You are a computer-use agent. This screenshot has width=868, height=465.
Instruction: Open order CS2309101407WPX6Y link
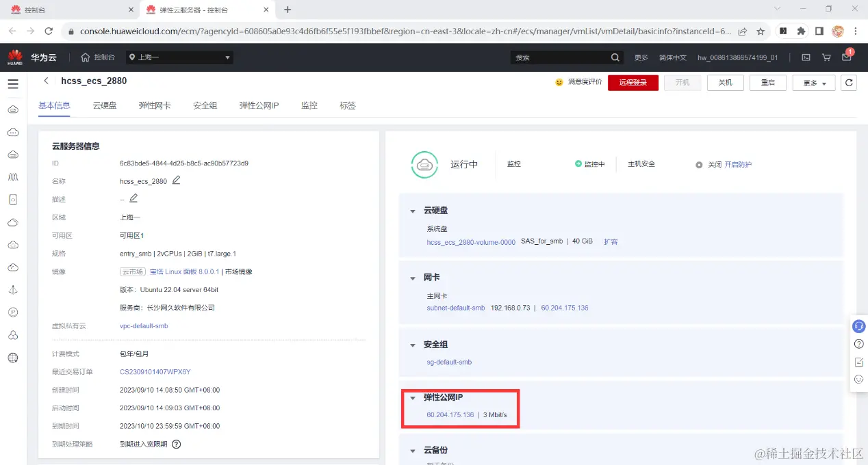155,371
